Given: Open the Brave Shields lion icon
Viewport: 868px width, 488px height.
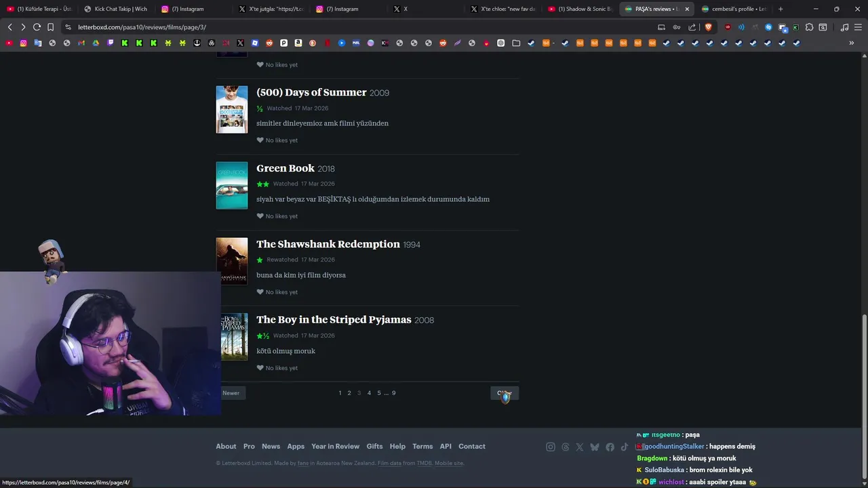Looking at the screenshot, I should pos(709,27).
